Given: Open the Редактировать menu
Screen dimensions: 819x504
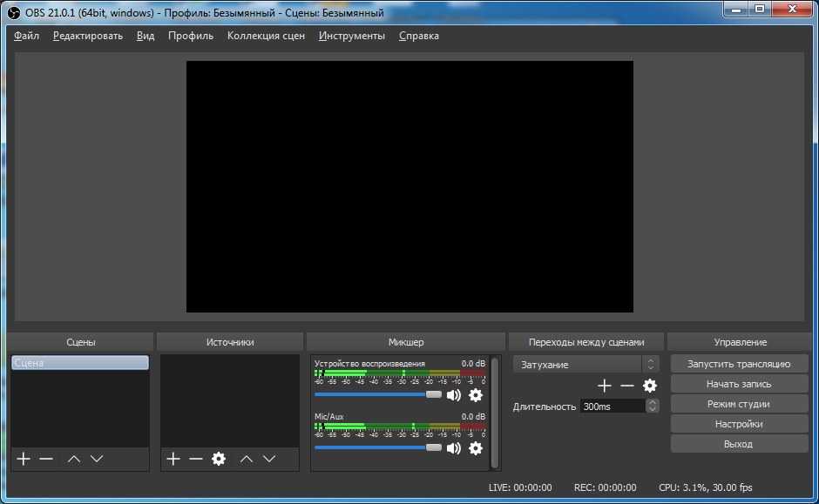Looking at the screenshot, I should pyautogui.click(x=88, y=36).
